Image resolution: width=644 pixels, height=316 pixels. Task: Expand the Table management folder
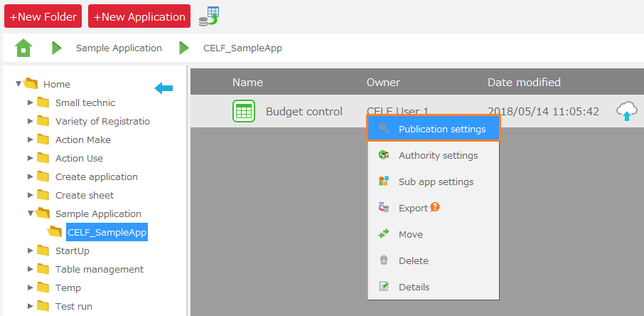(31, 269)
